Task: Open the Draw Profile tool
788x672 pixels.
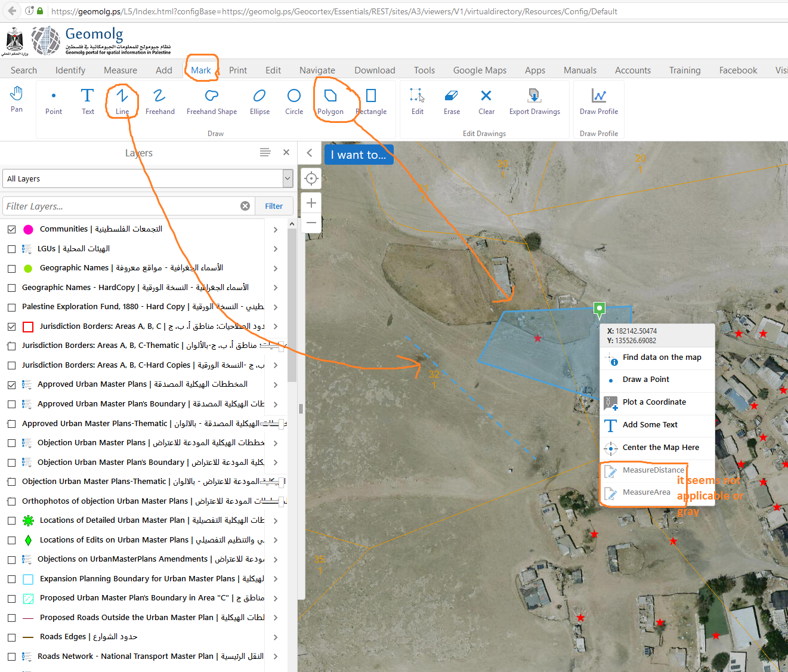Action: pyautogui.click(x=599, y=101)
